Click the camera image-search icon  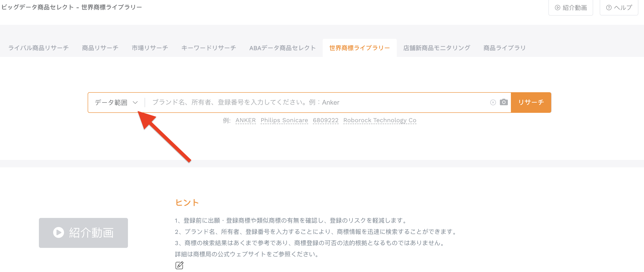(503, 102)
